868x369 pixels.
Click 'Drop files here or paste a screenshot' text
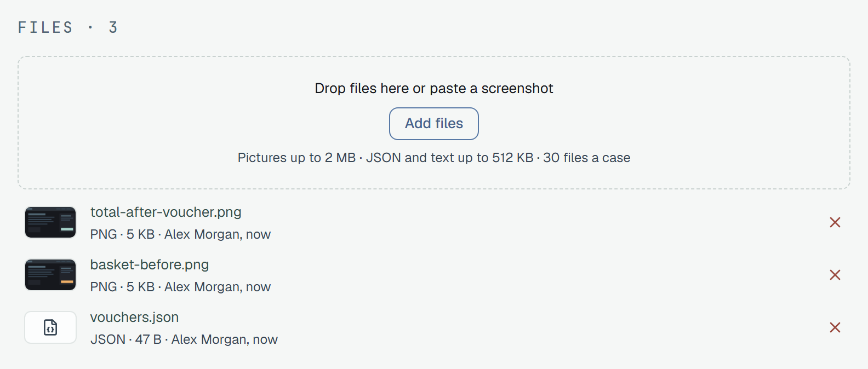pos(434,89)
